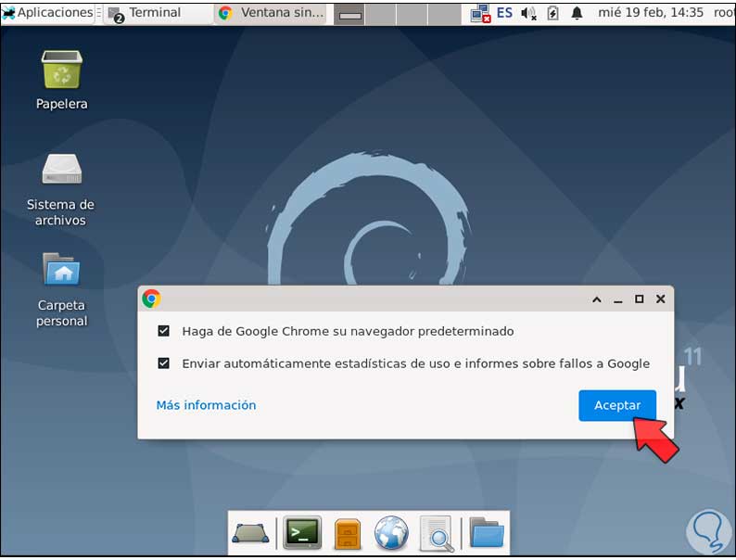Open the Más información link
736x560 pixels.
206,405
